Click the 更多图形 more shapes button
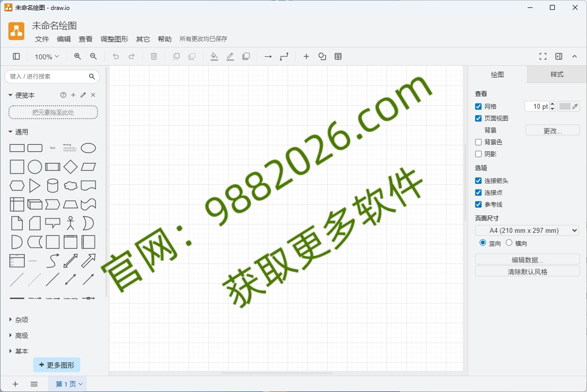Screen dimensions: 587x392 (x=56, y=365)
